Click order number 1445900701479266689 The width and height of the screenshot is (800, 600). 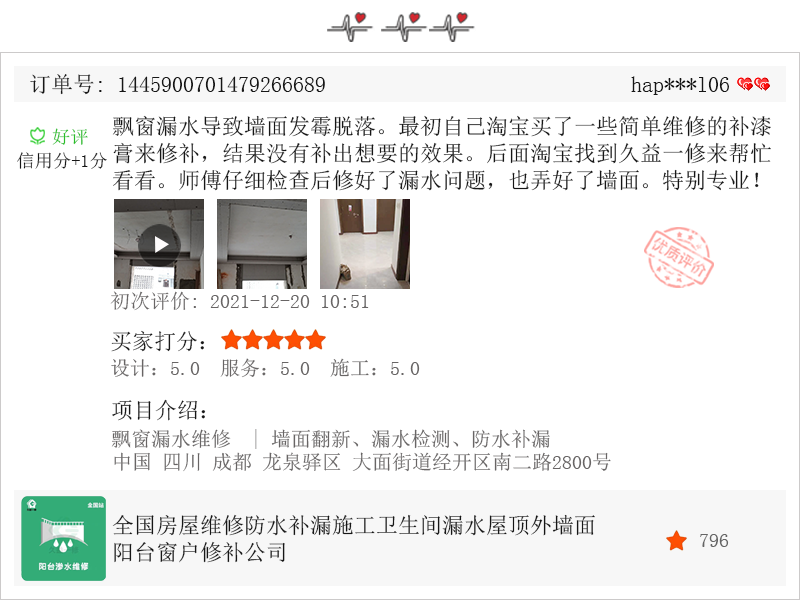(x=221, y=85)
